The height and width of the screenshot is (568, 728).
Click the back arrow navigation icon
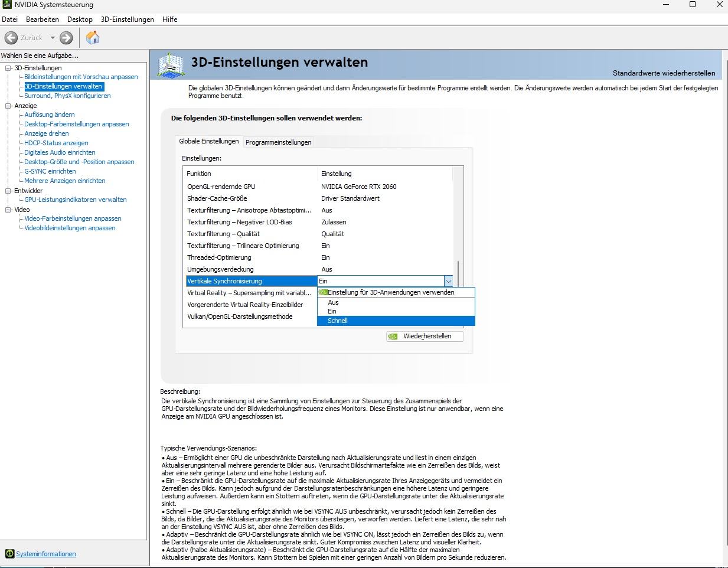pyautogui.click(x=11, y=38)
